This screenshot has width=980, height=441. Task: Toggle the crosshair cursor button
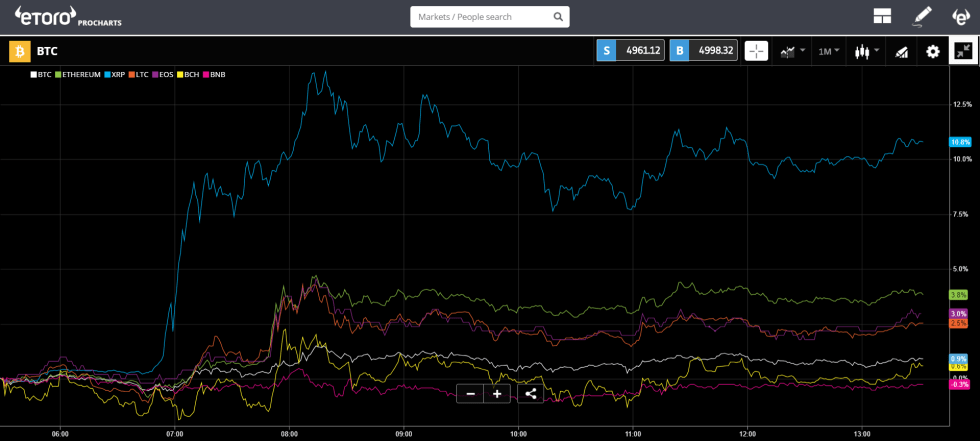tap(756, 51)
